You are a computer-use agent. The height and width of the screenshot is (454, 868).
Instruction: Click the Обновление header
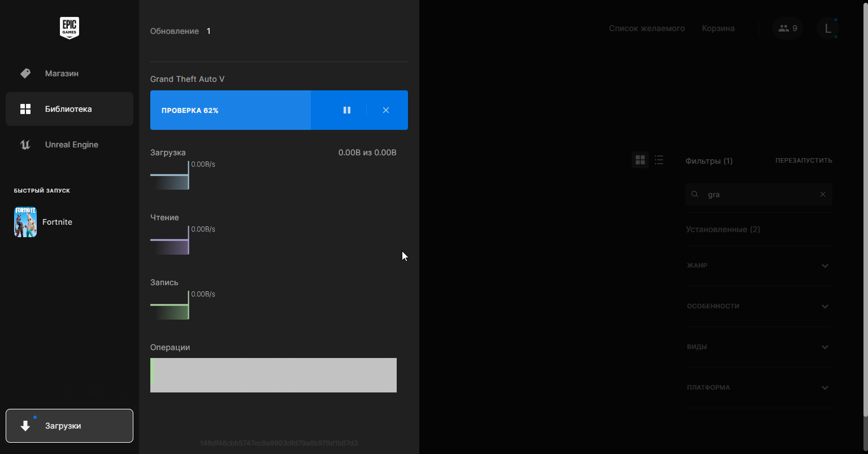click(175, 31)
